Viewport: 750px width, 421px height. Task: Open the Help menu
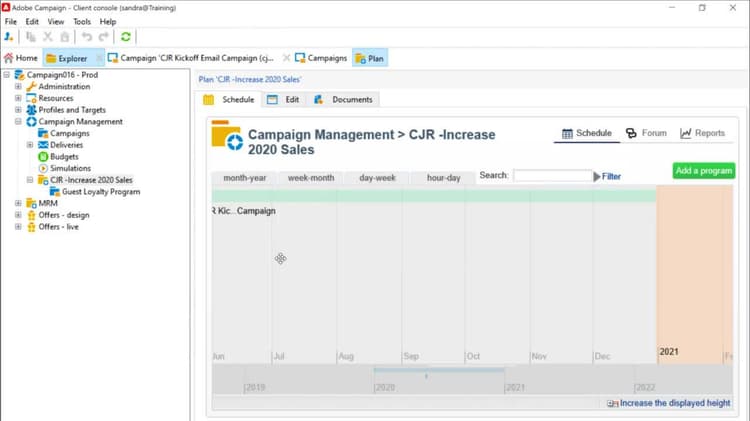coord(108,22)
